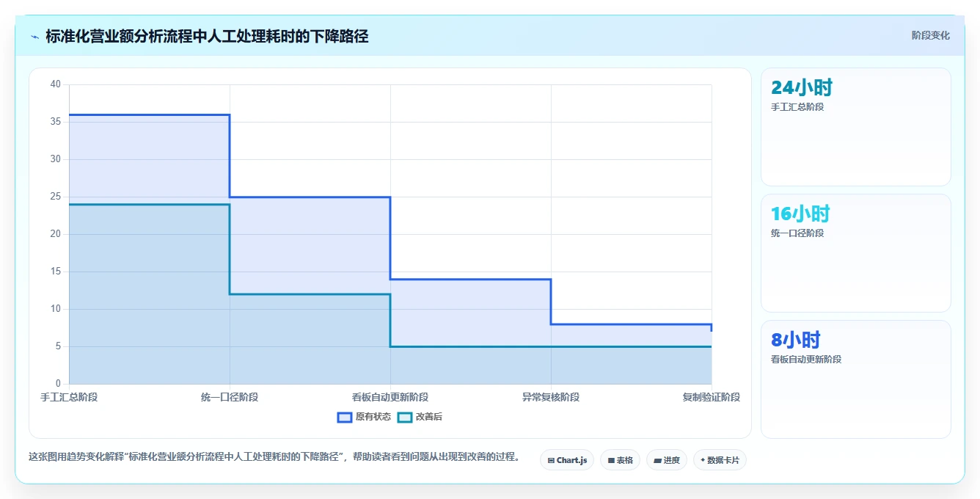Click the y-axis value 40
Viewport: 980px width, 499px height.
tap(56, 84)
